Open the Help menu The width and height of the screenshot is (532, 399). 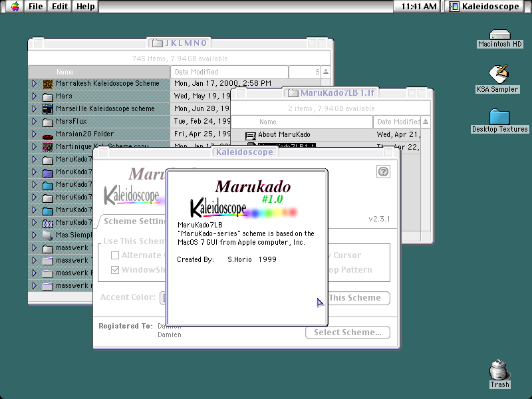(86, 6)
